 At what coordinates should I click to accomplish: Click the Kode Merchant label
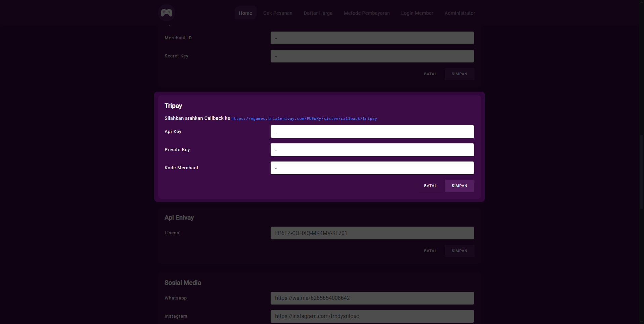181,168
